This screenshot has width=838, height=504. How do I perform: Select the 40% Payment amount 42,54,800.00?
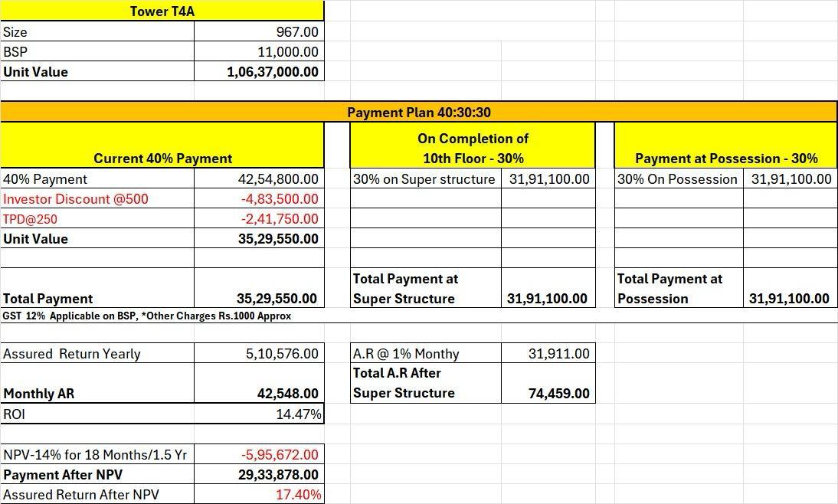point(259,179)
